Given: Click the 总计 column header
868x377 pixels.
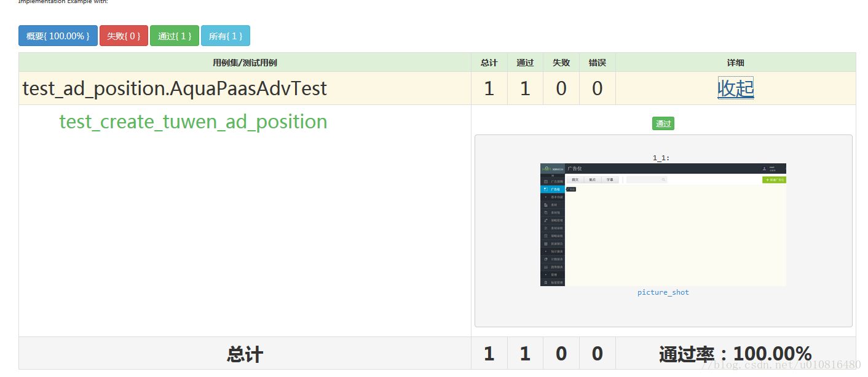Looking at the screenshot, I should pos(489,63).
